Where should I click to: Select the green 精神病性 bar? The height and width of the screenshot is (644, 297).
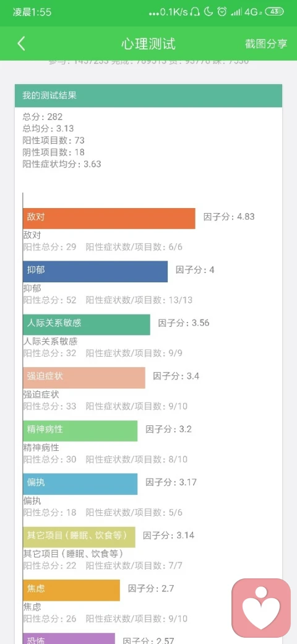pos(80,431)
